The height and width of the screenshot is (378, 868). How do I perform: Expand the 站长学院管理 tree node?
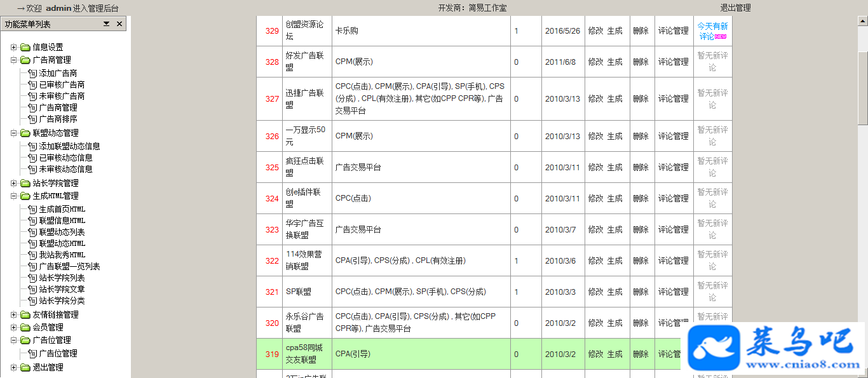tap(14, 183)
